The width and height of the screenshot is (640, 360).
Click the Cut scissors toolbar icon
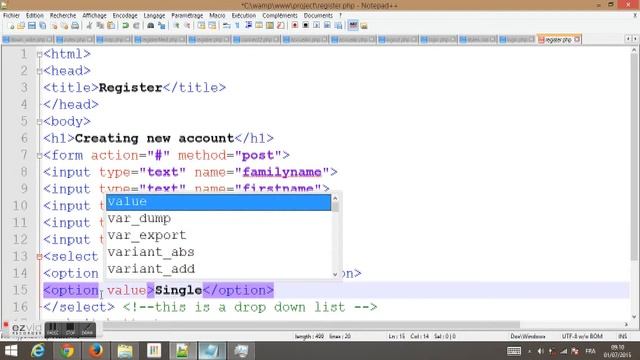pyautogui.click(x=89, y=26)
